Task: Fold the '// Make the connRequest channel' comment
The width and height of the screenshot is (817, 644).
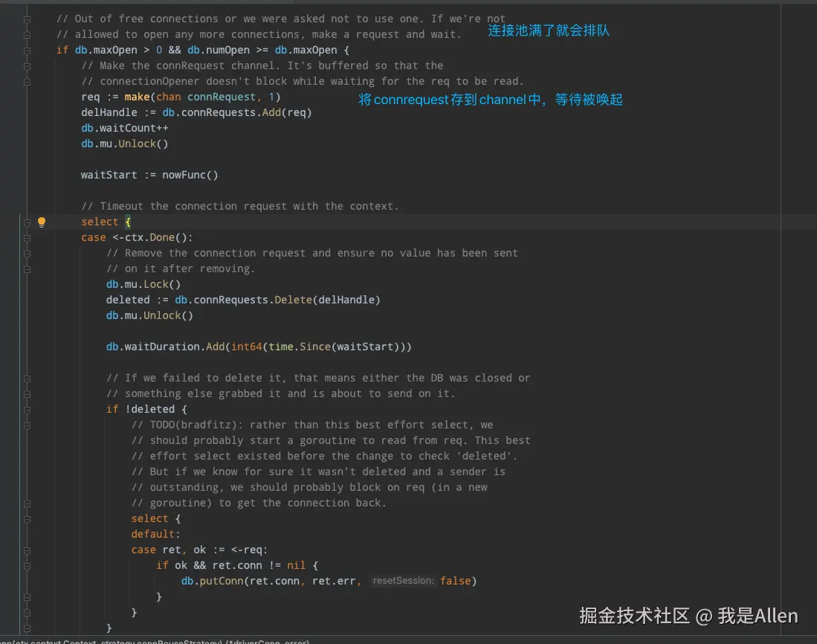Action: 27,66
